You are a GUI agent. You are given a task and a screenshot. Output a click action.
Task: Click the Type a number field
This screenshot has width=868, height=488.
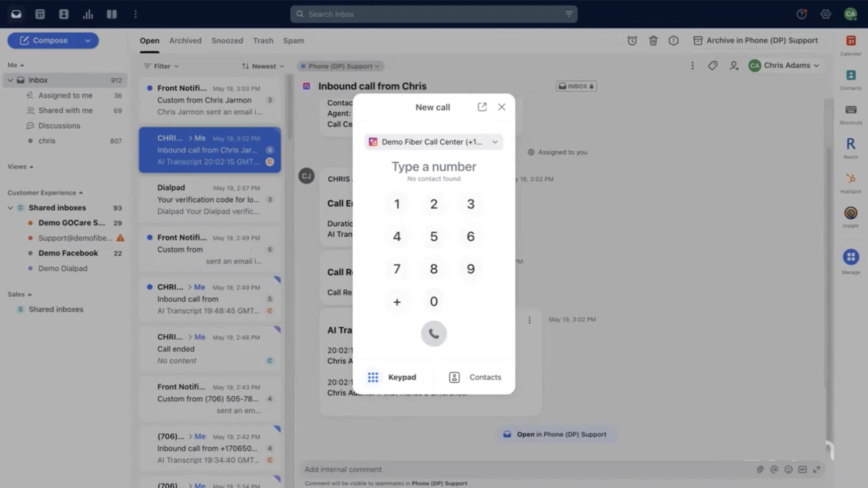point(434,167)
